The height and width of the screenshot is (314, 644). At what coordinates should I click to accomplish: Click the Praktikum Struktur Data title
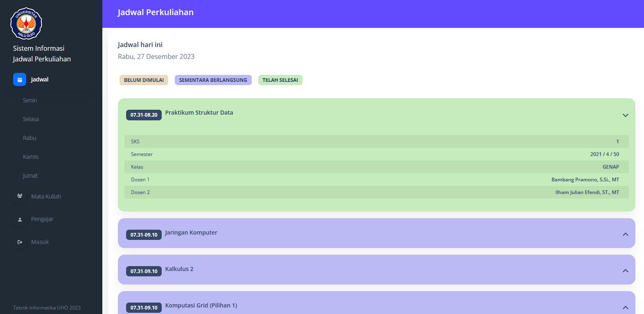tap(199, 113)
